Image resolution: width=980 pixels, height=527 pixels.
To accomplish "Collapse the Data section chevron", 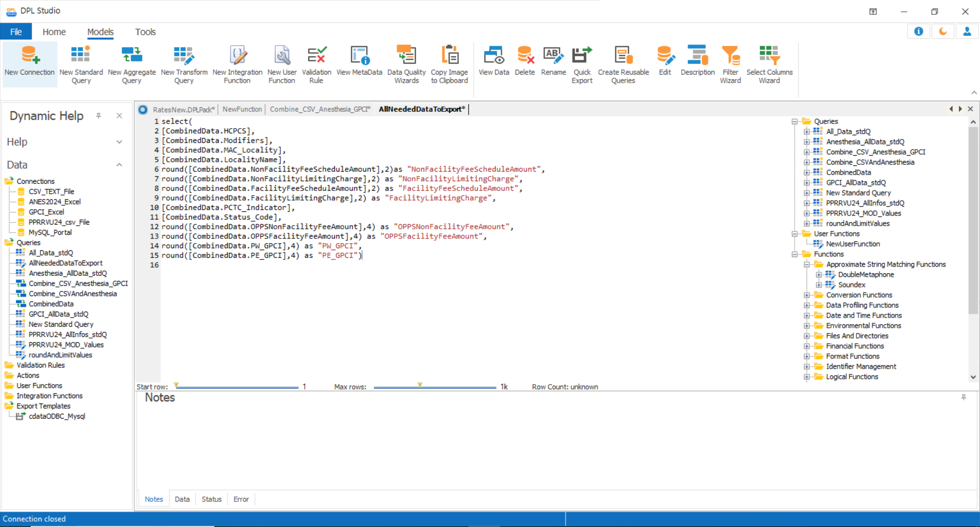I will [119, 165].
